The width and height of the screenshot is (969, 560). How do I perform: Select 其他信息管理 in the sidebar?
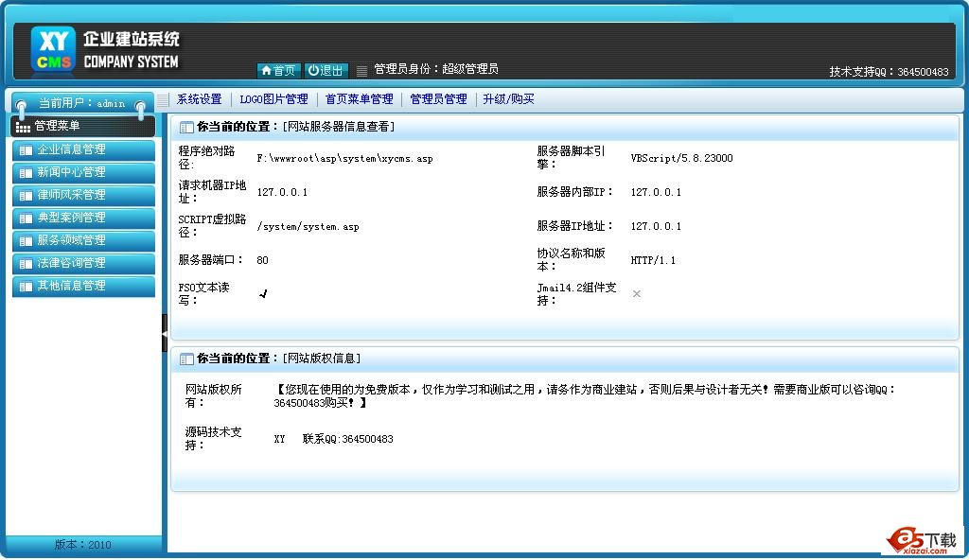coord(83,286)
